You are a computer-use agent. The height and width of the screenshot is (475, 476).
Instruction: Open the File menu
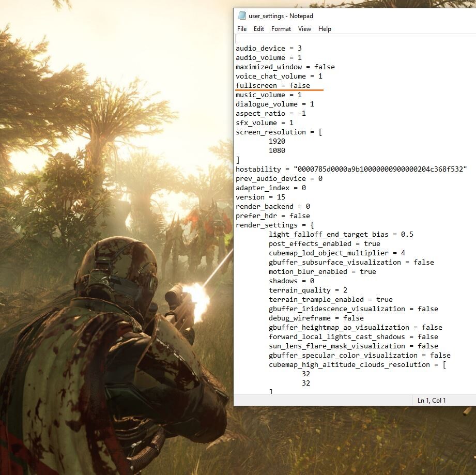tap(242, 29)
